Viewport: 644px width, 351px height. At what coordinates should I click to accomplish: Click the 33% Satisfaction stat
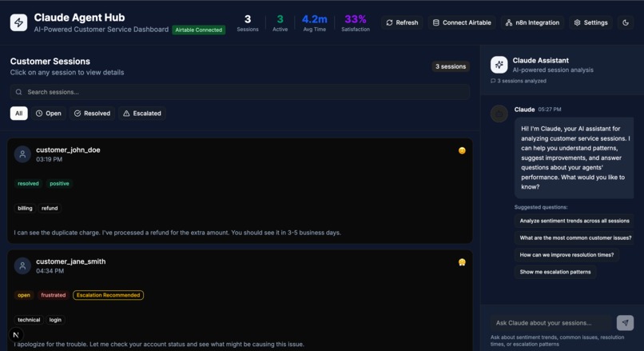click(356, 23)
